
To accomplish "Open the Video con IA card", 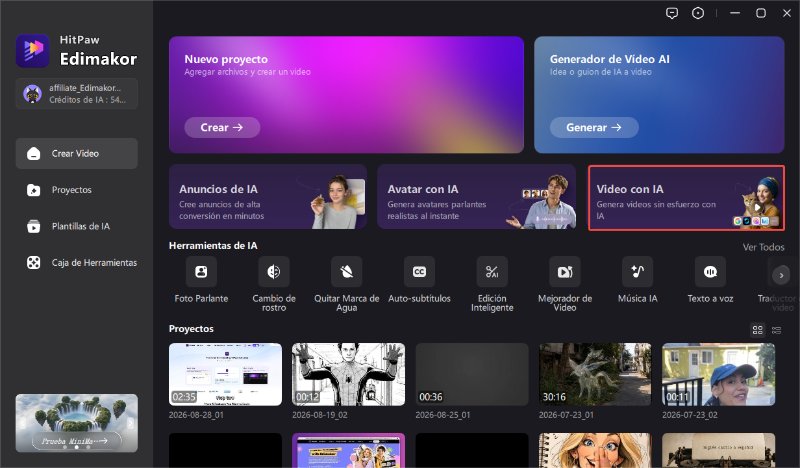I will tap(686, 198).
